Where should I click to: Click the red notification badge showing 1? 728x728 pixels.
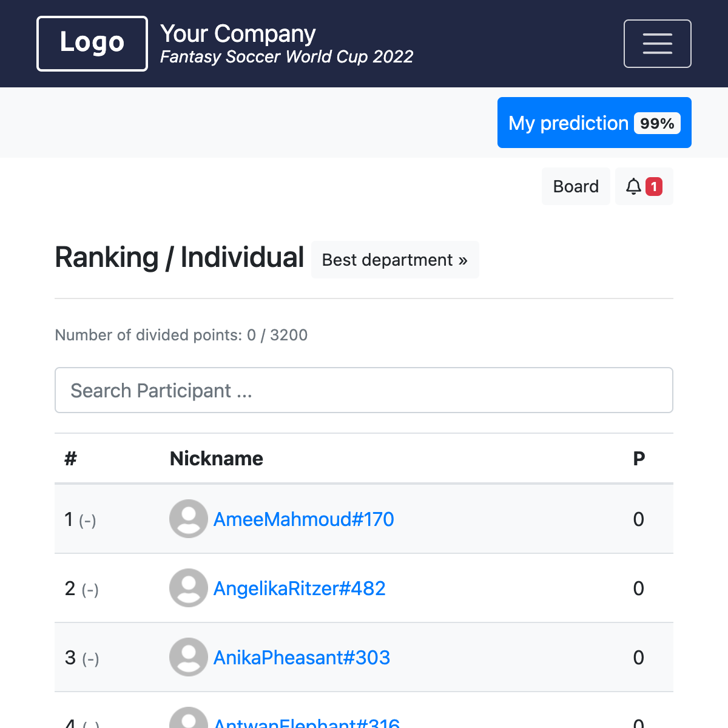pos(653,187)
